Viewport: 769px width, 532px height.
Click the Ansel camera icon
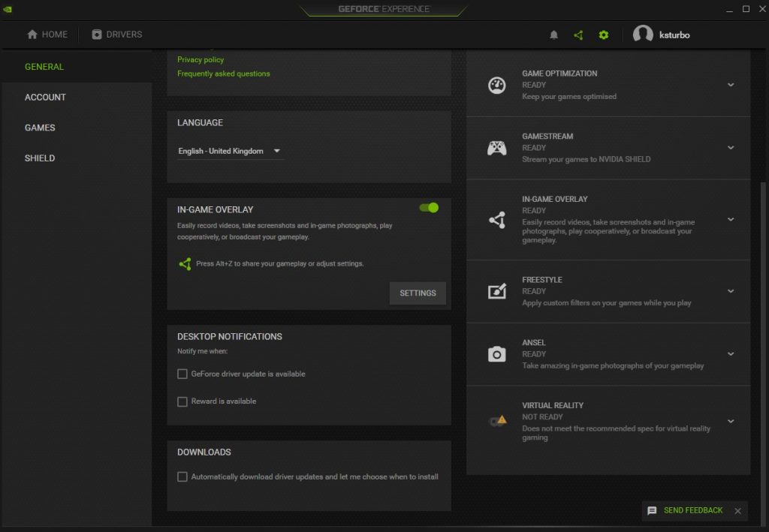tap(496, 354)
